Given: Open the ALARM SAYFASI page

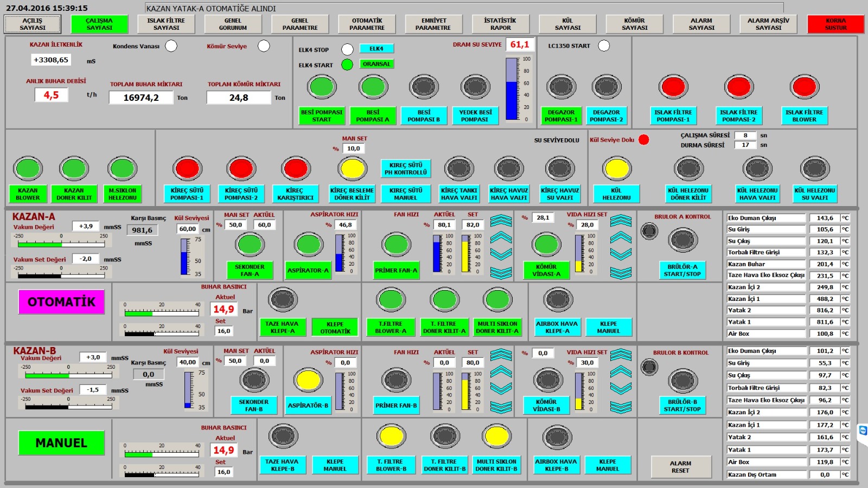Looking at the screenshot, I should pos(701,24).
